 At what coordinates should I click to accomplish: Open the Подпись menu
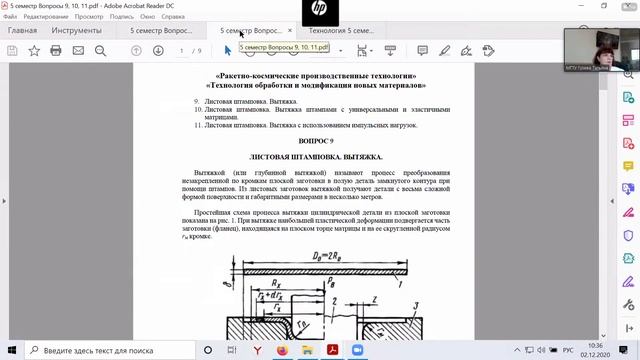tap(122, 17)
